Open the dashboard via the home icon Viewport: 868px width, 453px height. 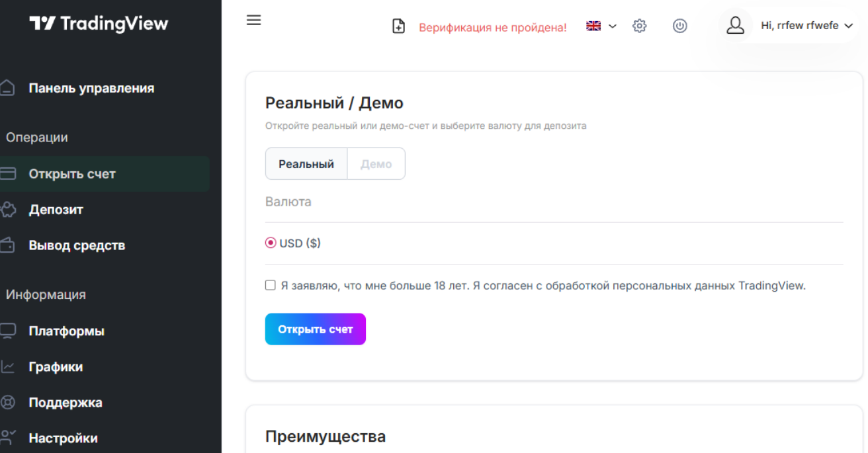9,87
